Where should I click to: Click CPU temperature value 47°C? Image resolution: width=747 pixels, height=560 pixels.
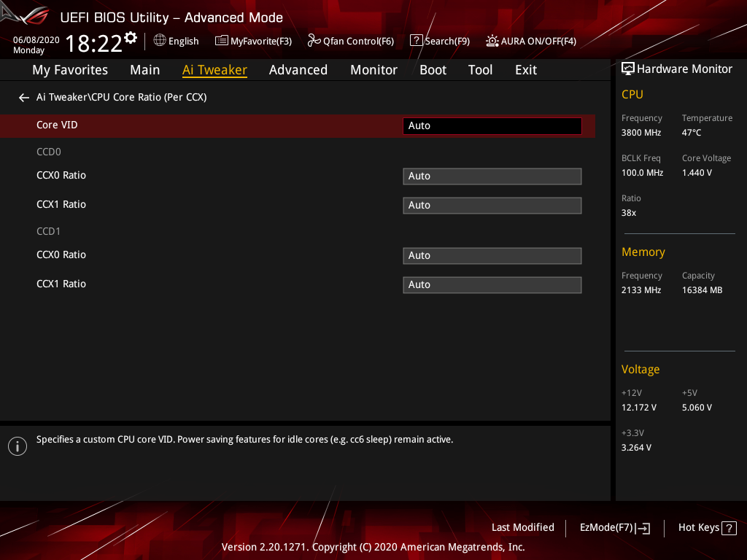692,133
